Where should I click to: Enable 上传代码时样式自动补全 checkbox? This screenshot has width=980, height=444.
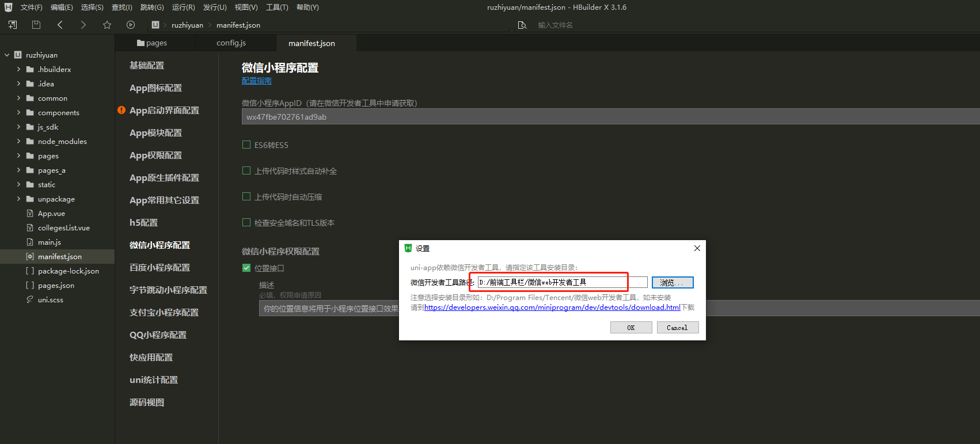(246, 170)
